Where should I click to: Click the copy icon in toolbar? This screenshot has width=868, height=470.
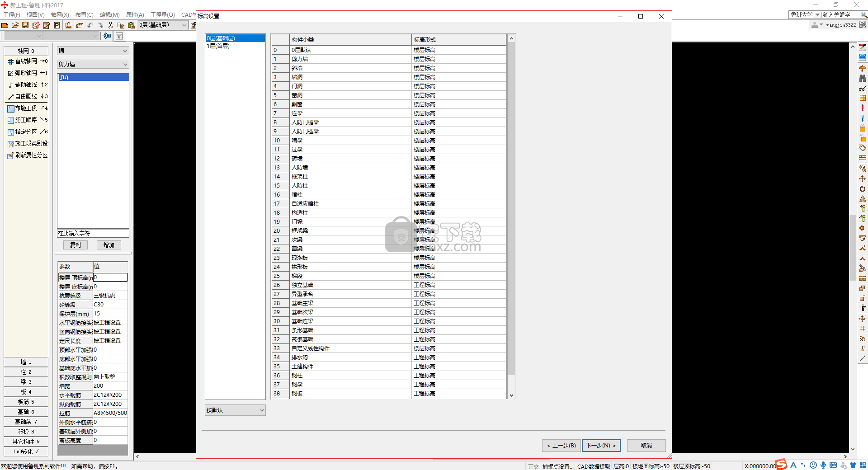click(121, 25)
